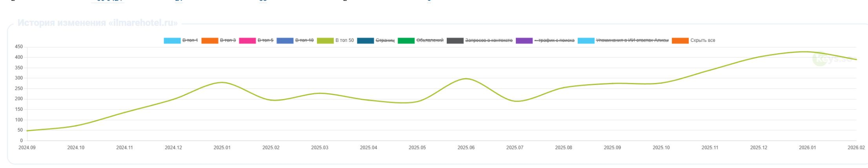Click the «Скрыть все» legend button

[693, 41]
